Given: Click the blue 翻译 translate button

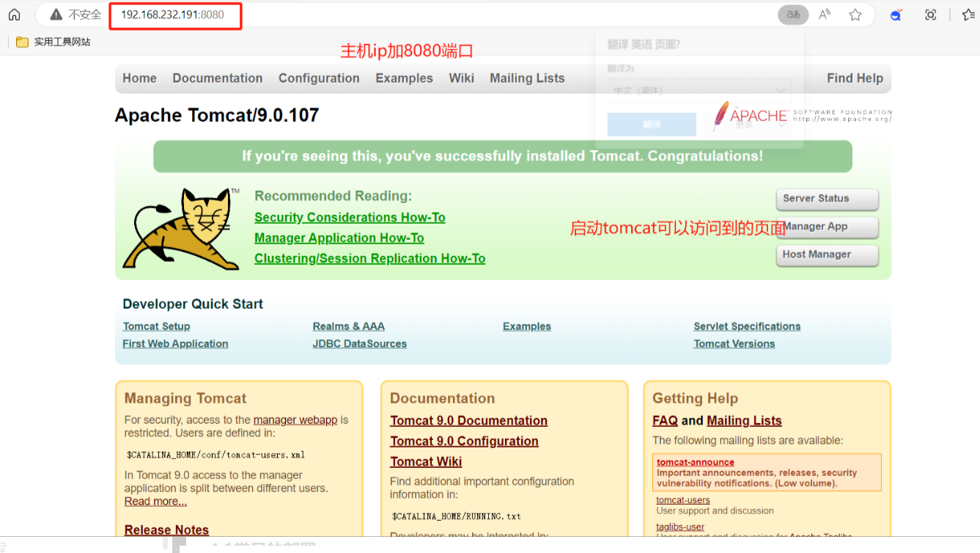Looking at the screenshot, I should [x=652, y=125].
